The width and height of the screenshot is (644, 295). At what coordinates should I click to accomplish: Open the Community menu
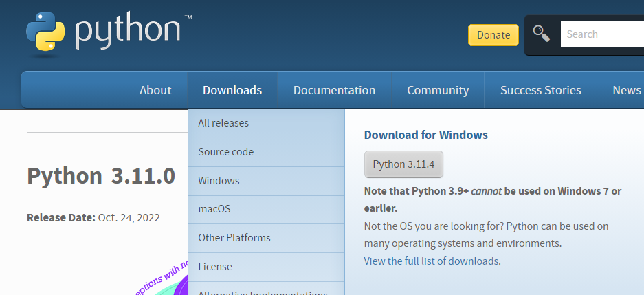coord(438,90)
